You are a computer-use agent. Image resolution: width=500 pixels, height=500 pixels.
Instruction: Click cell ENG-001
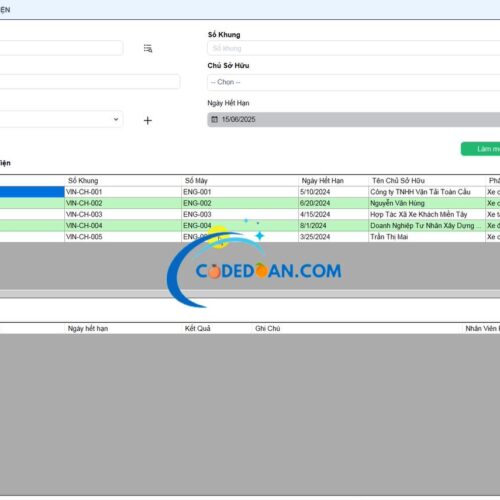tap(240, 192)
